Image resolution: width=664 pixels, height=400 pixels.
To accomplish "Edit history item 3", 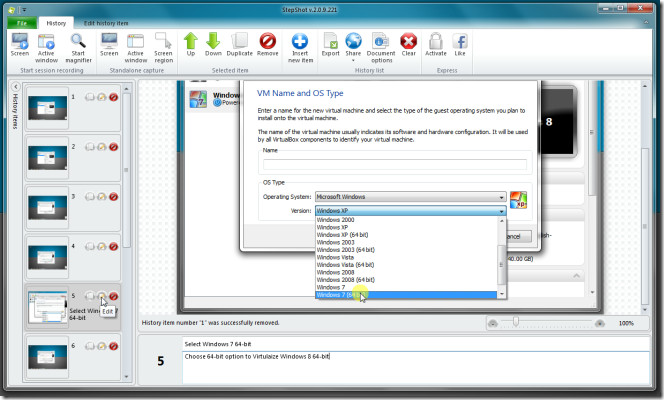I will point(102,197).
